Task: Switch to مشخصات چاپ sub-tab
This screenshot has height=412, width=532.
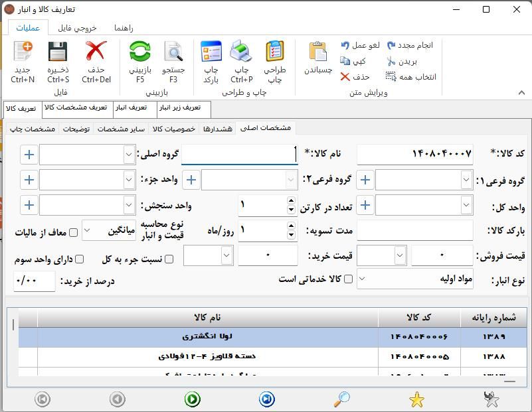Action: click(33, 129)
